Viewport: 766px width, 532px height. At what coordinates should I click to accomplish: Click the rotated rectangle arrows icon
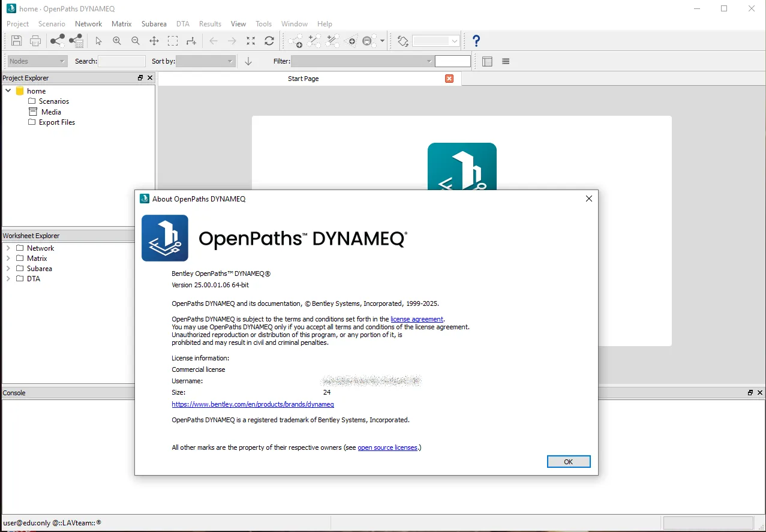coord(403,41)
